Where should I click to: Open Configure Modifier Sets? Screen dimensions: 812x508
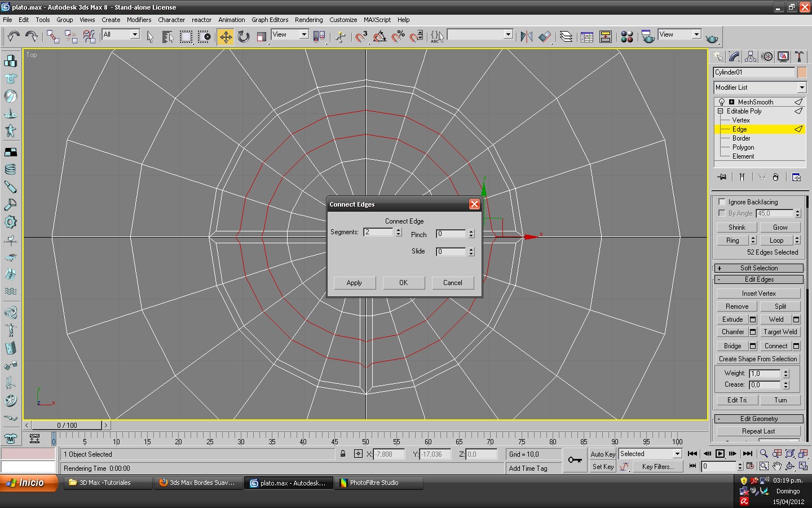pos(796,177)
